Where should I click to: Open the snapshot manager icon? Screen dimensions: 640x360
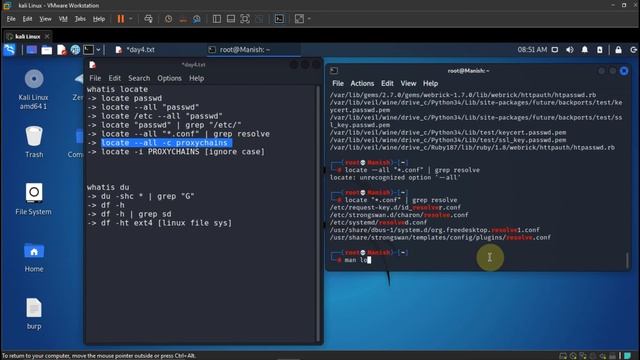pos(197,19)
